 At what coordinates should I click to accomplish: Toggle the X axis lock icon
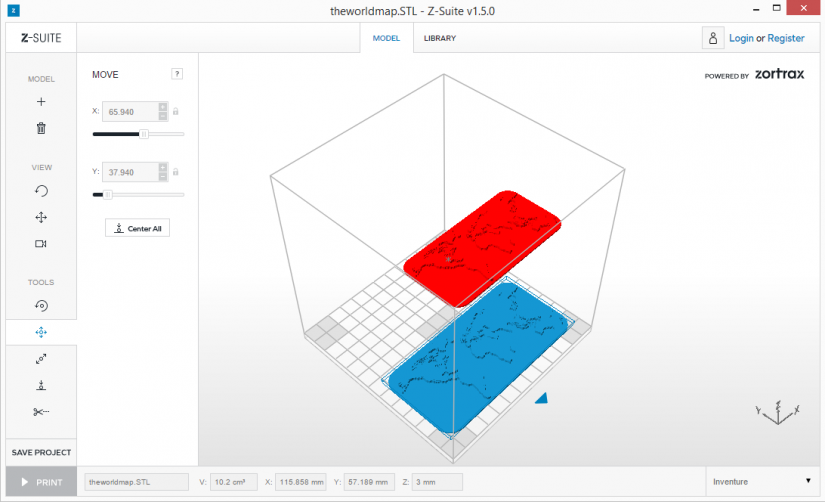coord(176,112)
